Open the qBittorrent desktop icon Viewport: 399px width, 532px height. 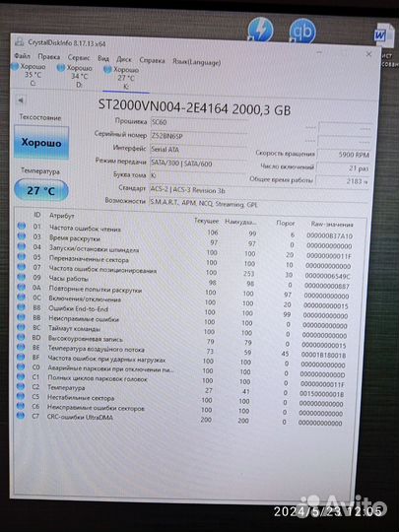(302, 32)
